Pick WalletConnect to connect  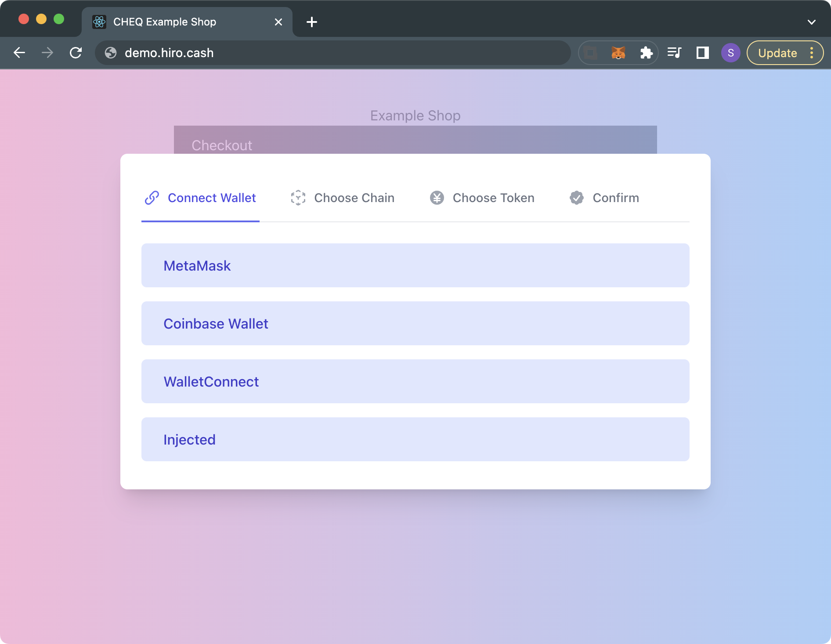tap(415, 382)
